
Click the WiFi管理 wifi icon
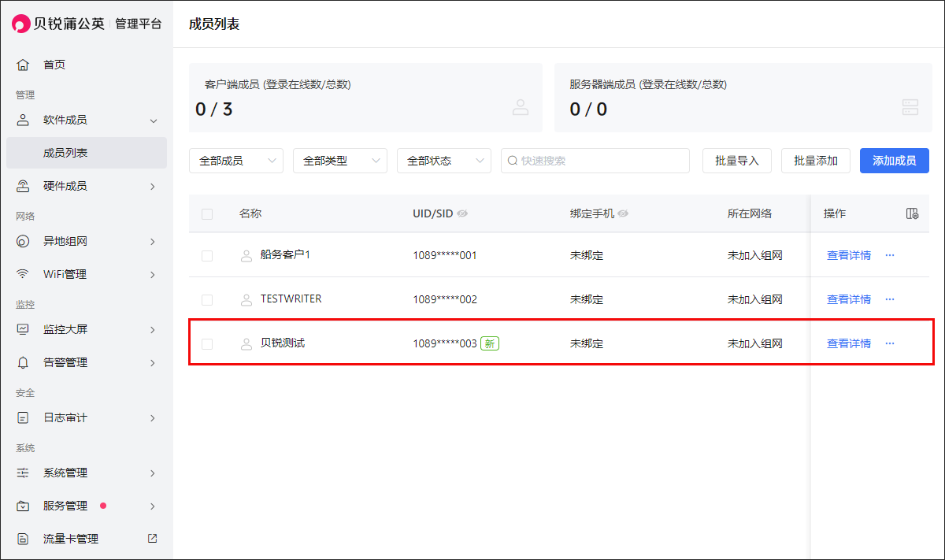pyautogui.click(x=23, y=274)
